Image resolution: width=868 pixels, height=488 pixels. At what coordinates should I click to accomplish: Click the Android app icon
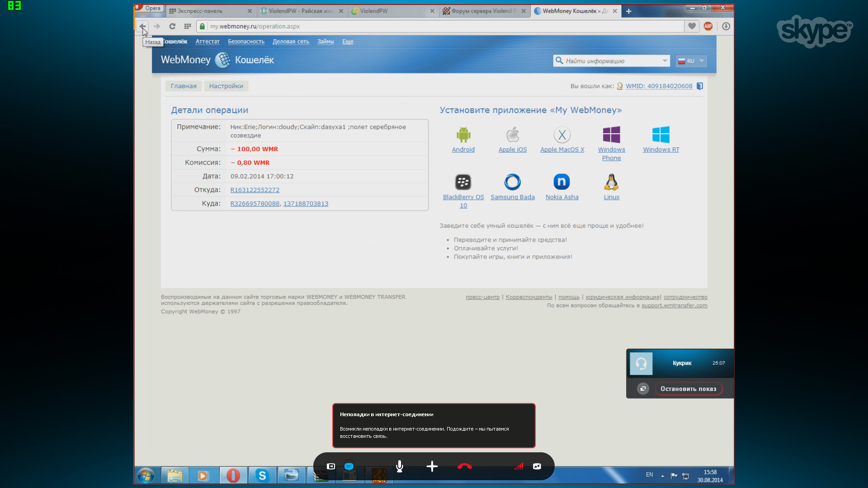463,135
